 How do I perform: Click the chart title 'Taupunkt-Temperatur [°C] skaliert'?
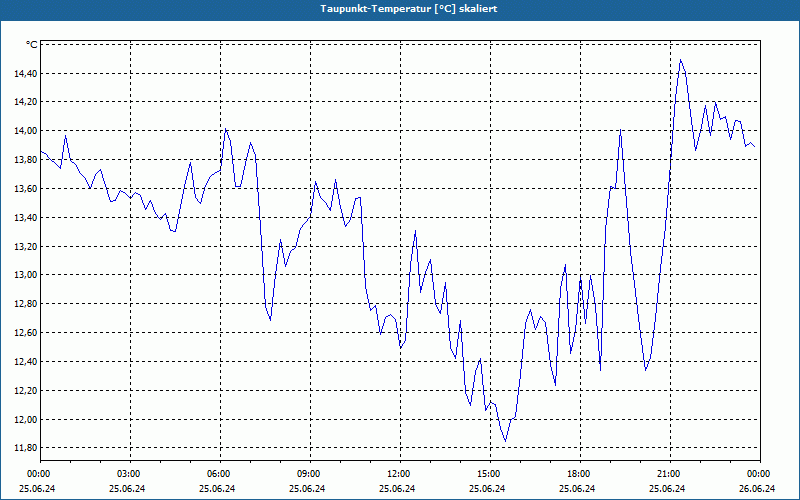point(409,9)
